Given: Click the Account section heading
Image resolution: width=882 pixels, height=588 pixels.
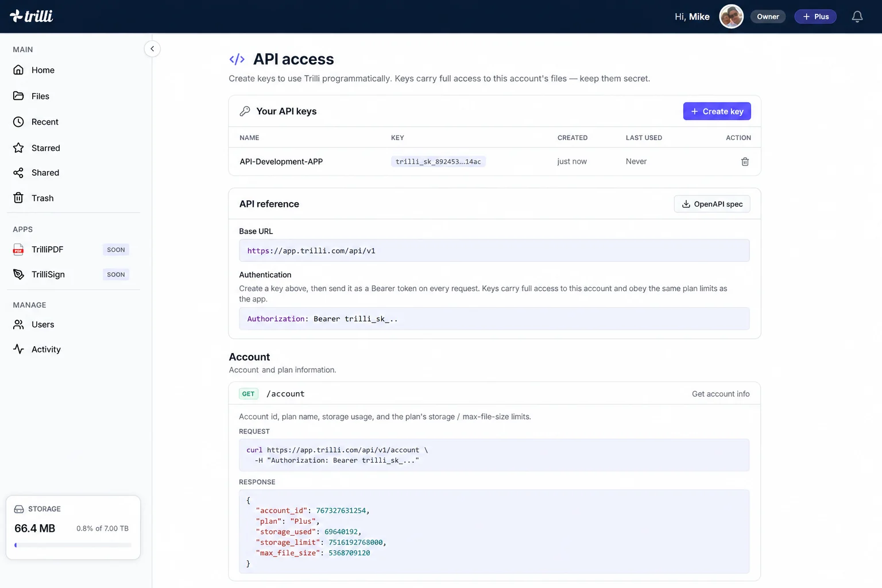Looking at the screenshot, I should point(249,357).
